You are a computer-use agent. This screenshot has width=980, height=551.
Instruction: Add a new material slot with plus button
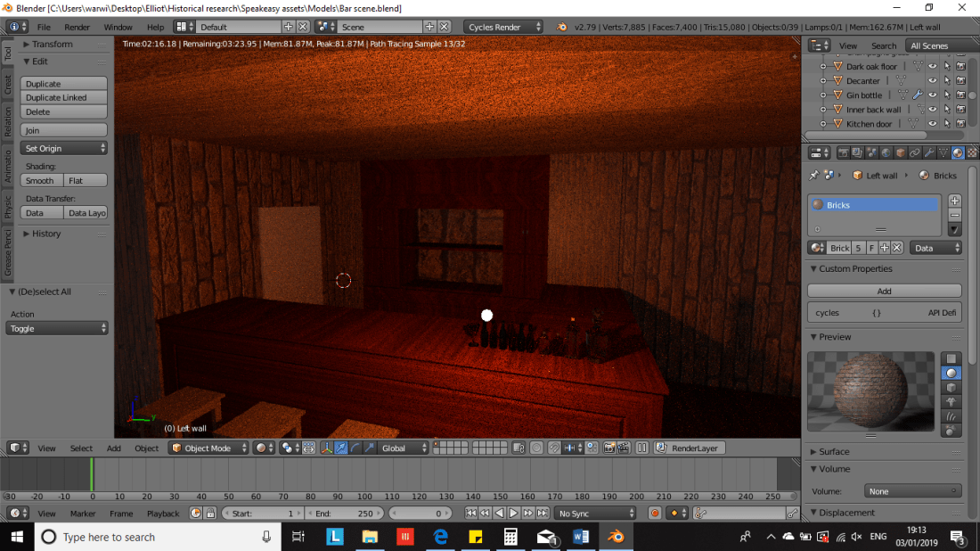[955, 201]
